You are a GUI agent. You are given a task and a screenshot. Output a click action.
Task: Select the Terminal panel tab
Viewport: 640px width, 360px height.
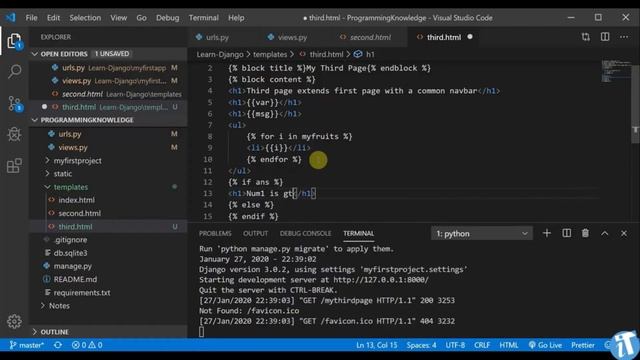click(x=358, y=233)
